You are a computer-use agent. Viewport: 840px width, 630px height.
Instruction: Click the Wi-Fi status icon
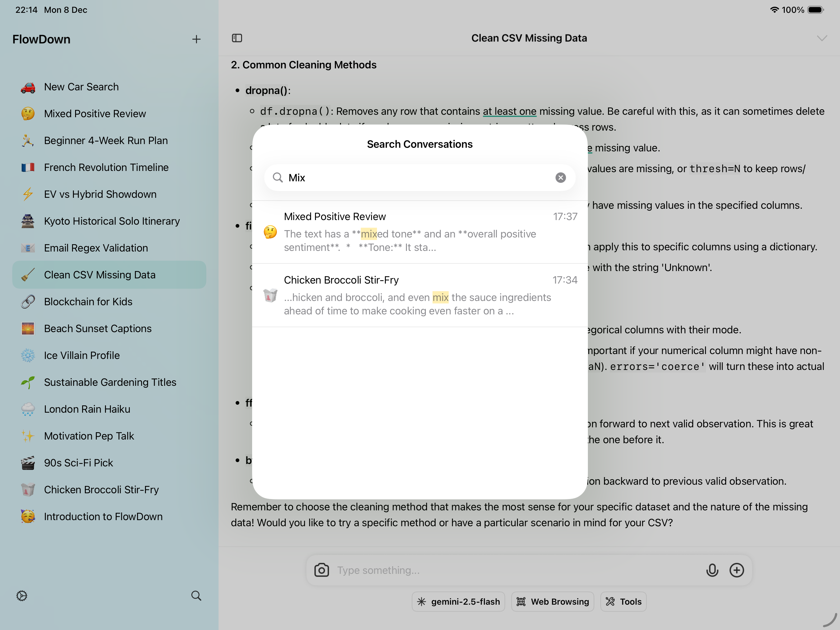(774, 10)
